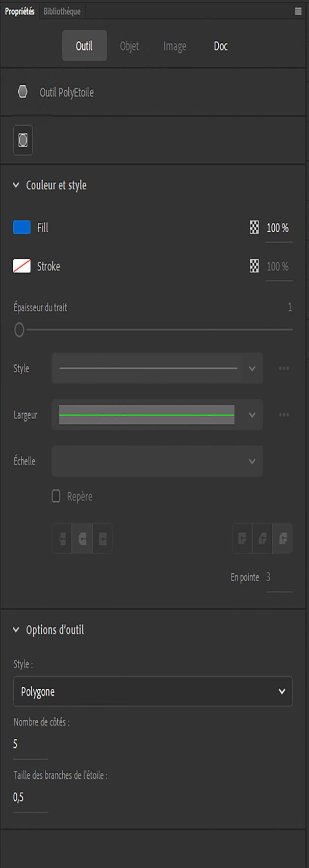The height and width of the screenshot is (868, 309).
Task: Click the Fill alpha checkerboard icon
Action: point(254,228)
